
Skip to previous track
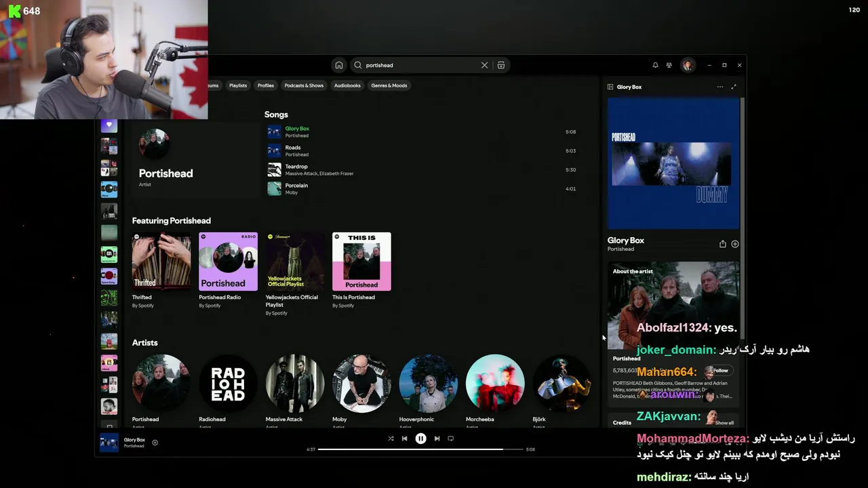[404, 439]
